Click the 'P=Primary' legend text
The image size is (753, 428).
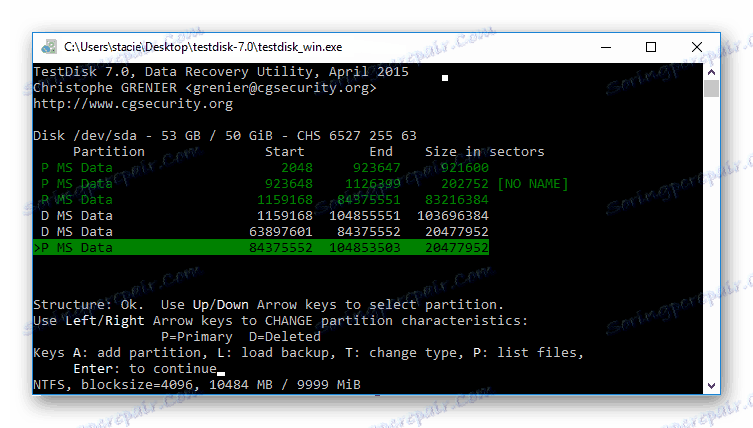point(197,337)
